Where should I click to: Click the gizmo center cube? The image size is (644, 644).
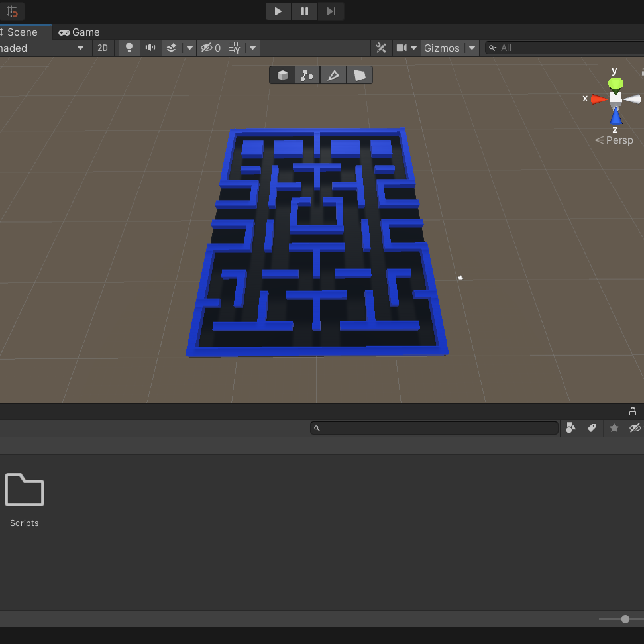pyautogui.click(x=616, y=98)
